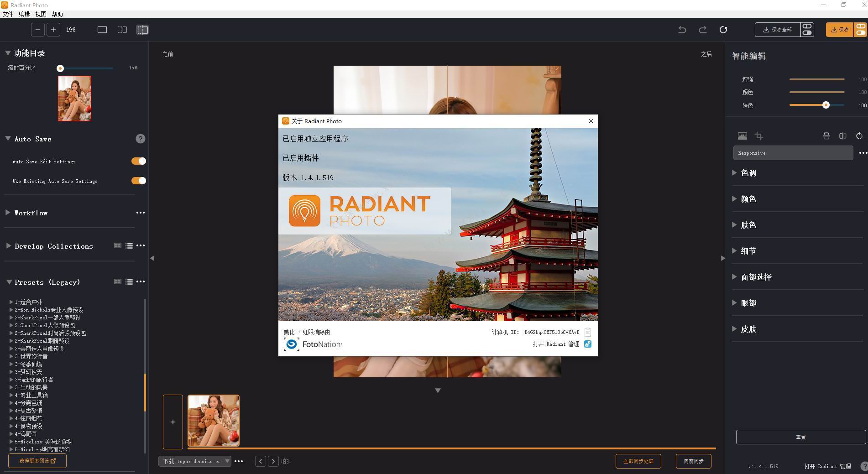Expand the Develop Collections section

(x=8, y=245)
